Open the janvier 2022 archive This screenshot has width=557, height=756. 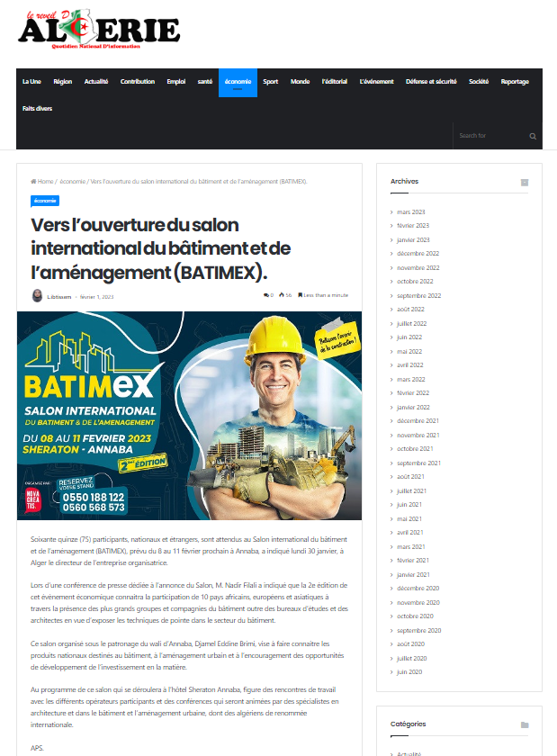tap(413, 408)
